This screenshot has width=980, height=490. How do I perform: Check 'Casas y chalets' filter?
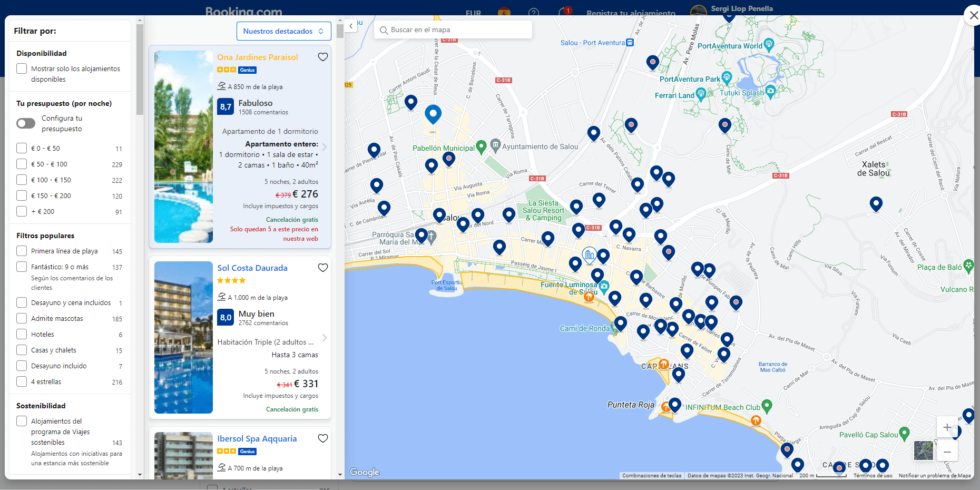pos(22,350)
